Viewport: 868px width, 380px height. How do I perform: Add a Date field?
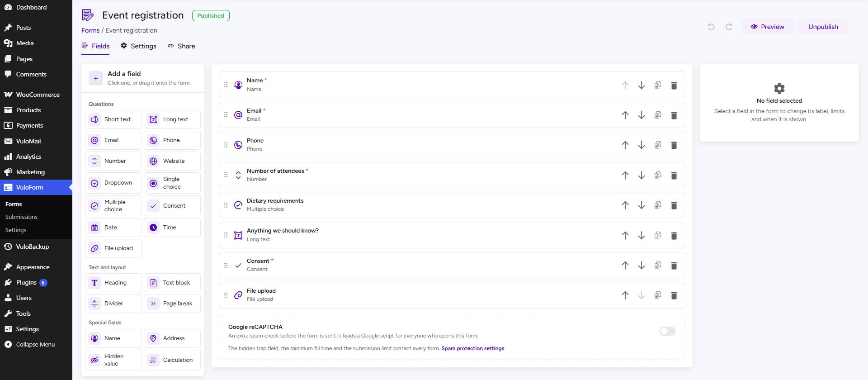point(113,228)
